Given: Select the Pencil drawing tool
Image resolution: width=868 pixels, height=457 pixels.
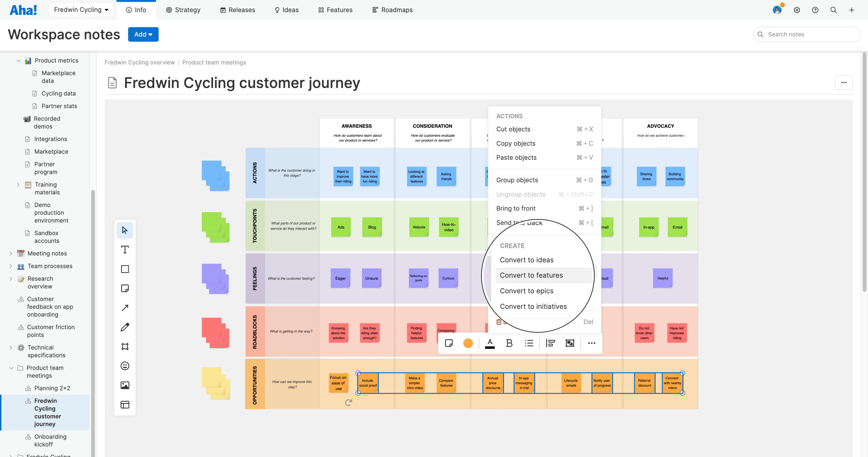Looking at the screenshot, I should (x=125, y=327).
